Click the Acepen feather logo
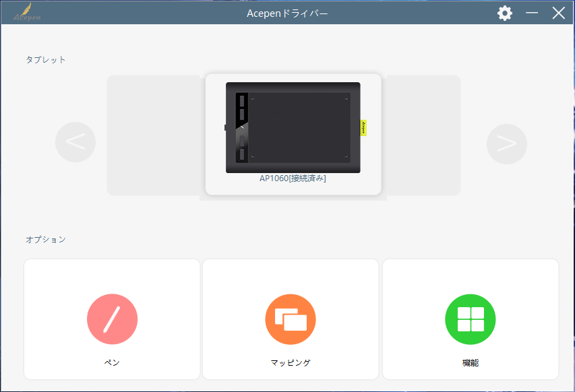The width and height of the screenshot is (575, 392). [x=27, y=13]
